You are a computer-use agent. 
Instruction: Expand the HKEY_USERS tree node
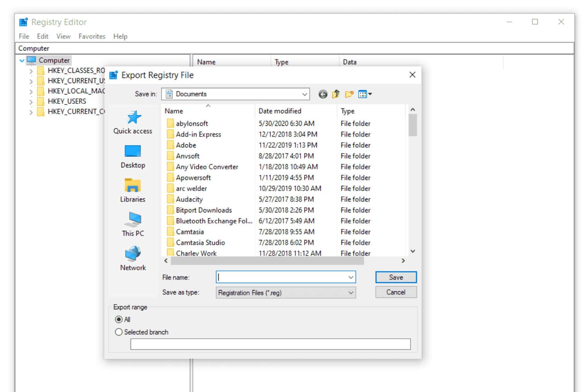[x=31, y=102]
